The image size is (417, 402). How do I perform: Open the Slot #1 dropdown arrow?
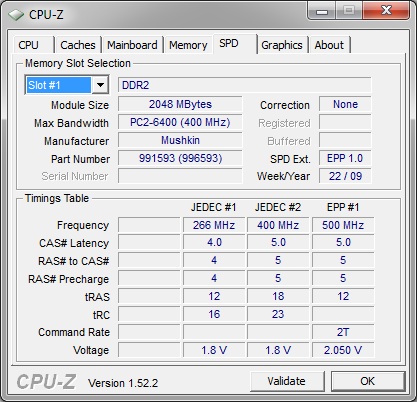tap(100, 85)
